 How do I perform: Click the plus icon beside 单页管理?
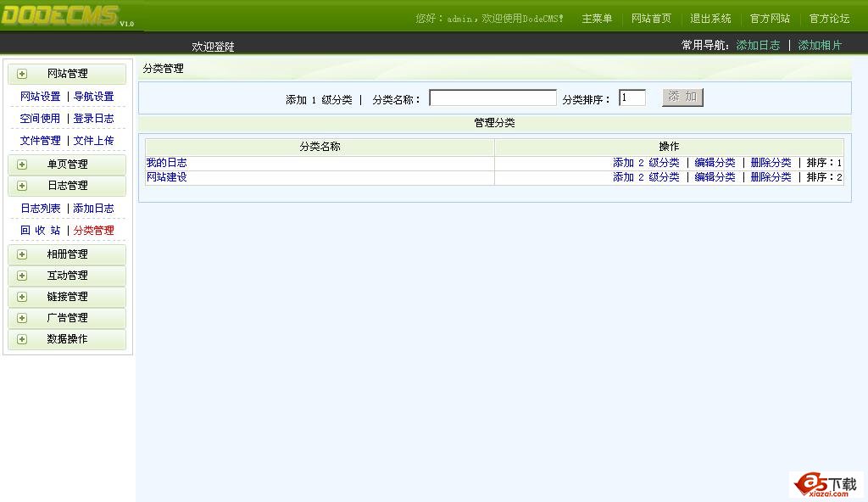[x=22, y=165]
